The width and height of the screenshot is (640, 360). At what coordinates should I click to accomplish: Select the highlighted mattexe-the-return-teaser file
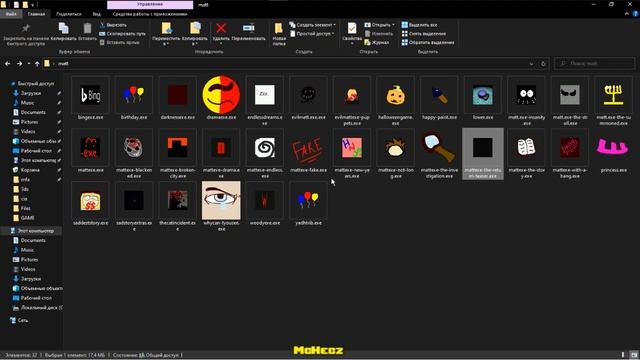[x=483, y=153]
